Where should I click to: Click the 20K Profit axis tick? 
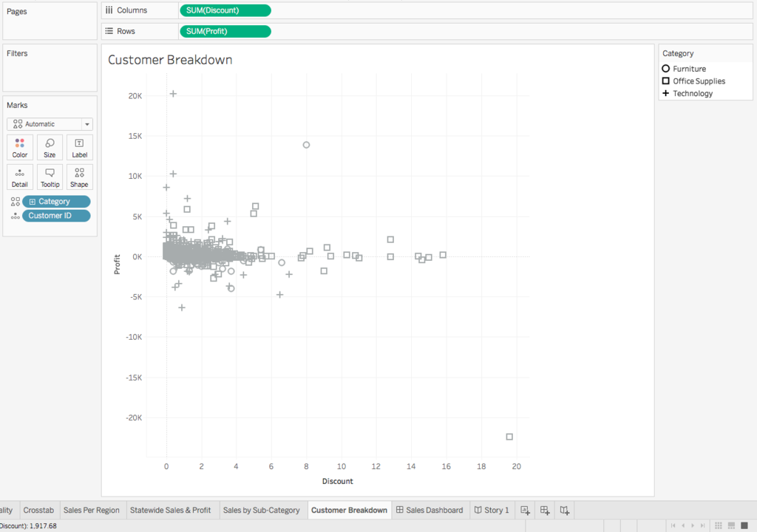tap(135, 96)
